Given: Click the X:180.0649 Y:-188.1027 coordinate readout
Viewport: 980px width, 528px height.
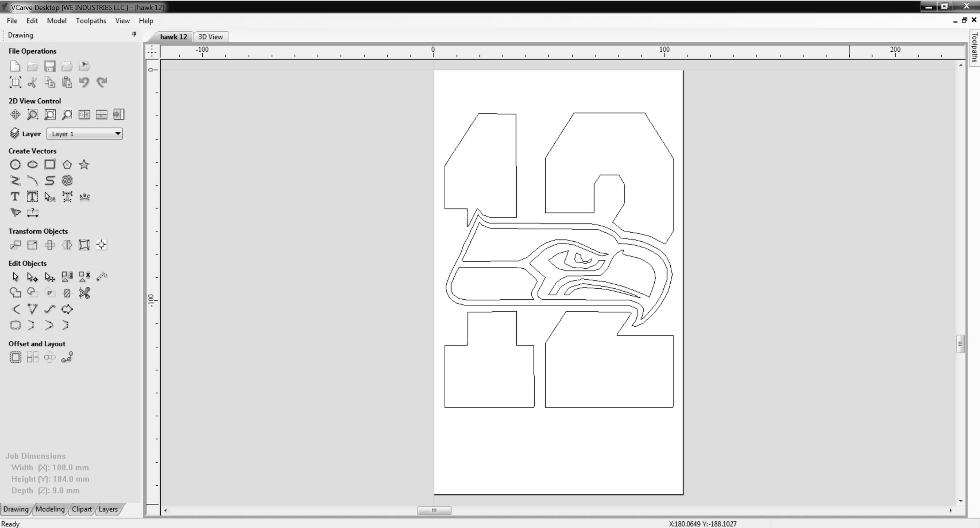Looking at the screenshot, I should pos(702,524).
